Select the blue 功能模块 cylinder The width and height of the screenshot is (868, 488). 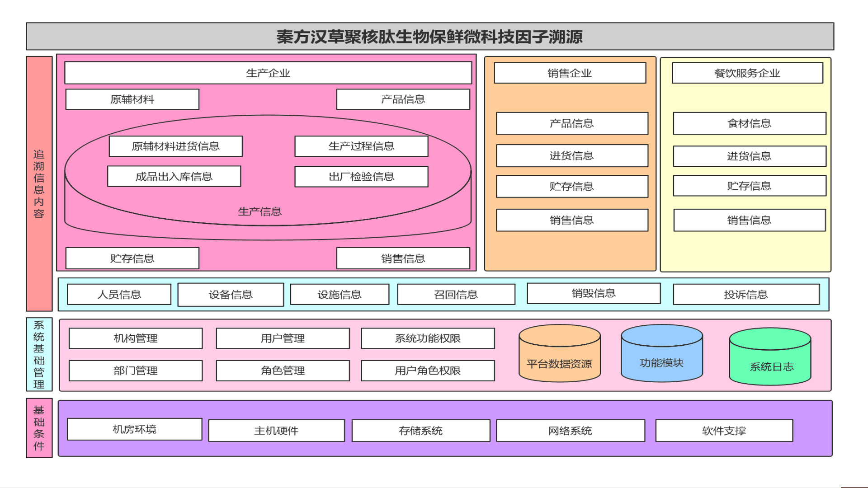pyautogui.click(x=662, y=353)
